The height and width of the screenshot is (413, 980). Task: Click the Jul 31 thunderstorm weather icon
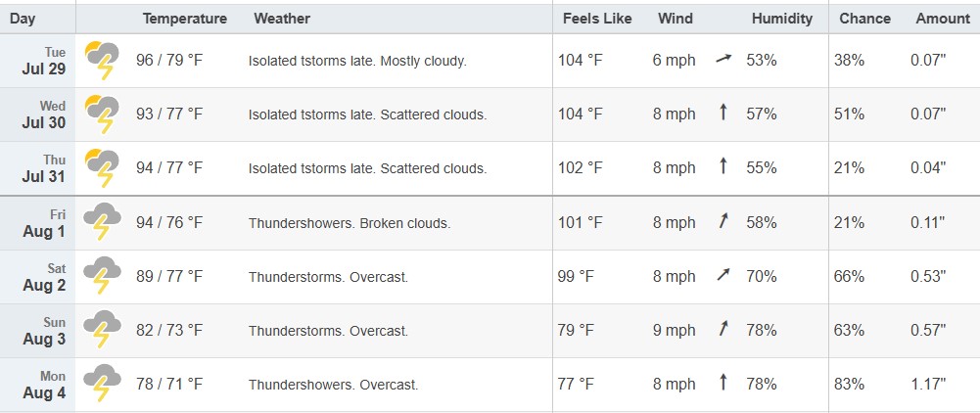coord(102,168)
